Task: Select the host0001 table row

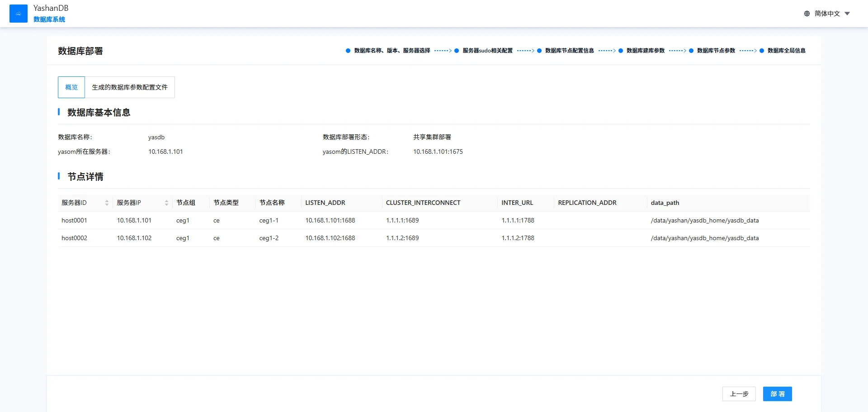Action: [x=74, y=220]
